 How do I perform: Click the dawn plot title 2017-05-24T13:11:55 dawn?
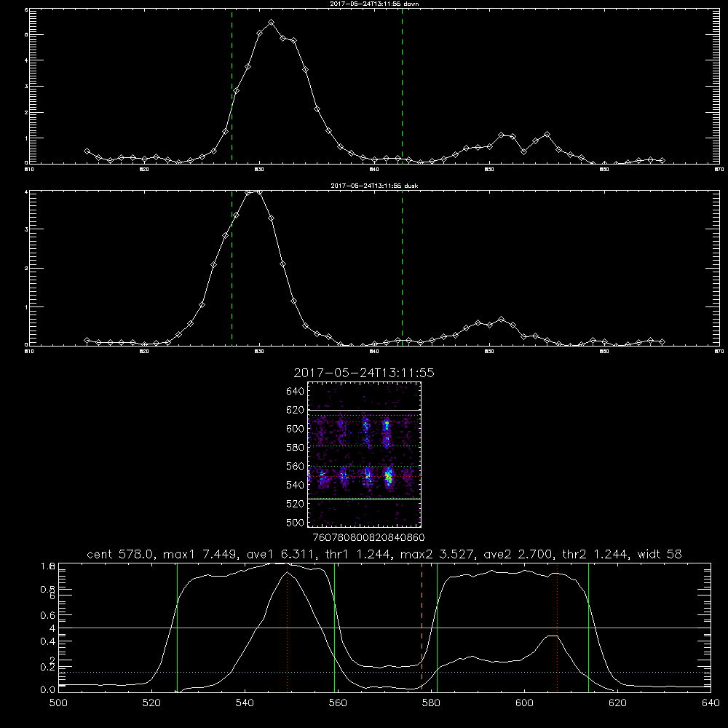coord(374,4)
